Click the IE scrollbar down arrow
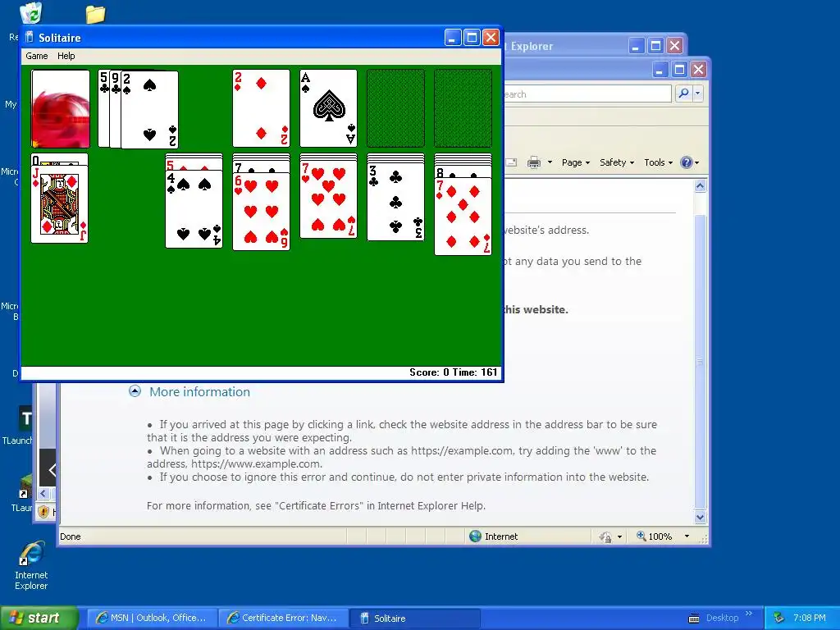 [x=701, y=518]
